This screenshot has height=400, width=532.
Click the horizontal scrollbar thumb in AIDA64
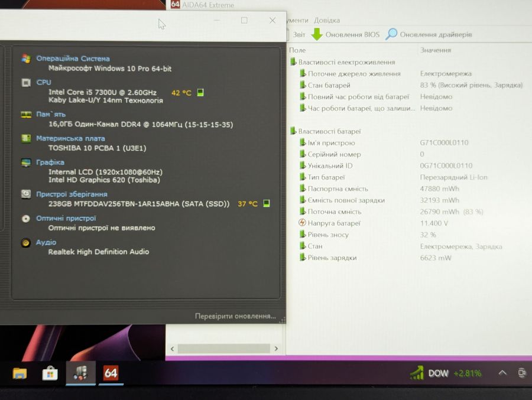(x=223, y=349)
